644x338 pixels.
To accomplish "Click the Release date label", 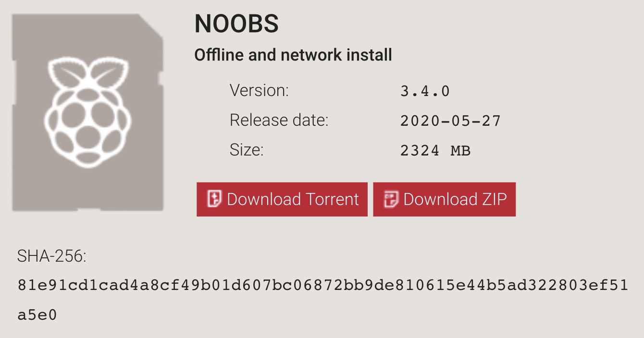I will tap(279, 120).
